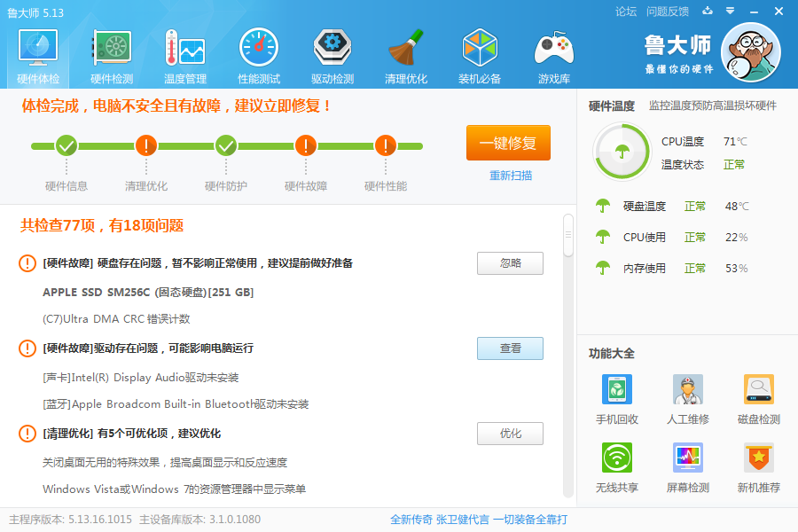The width and height of the screenshot is (798, 532).
Task: Click the 硬件性能 warning step icon
Action: pos(386,146)
